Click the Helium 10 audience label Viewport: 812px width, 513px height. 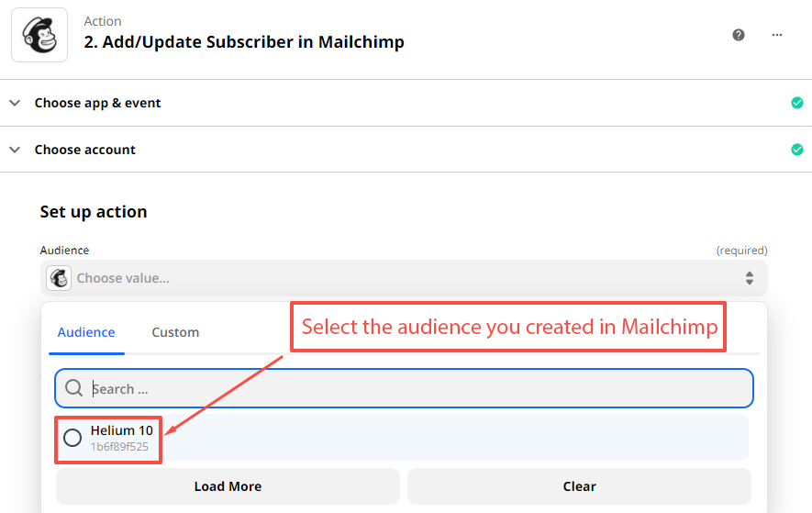point(121,430)
